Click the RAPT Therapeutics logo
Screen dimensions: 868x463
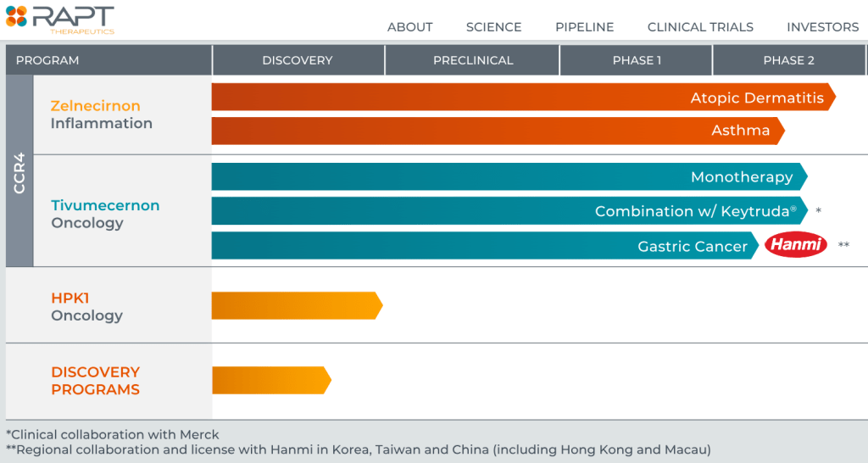(x=59, y=20)
